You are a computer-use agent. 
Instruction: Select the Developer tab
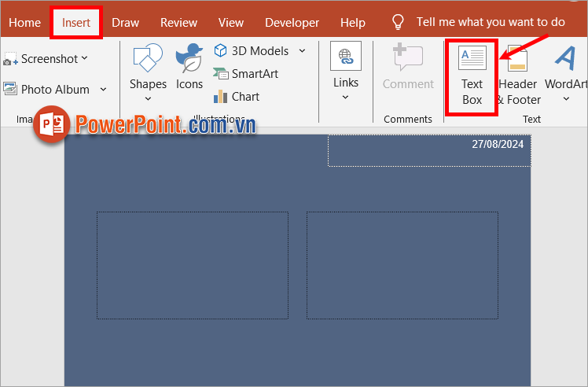tap(292, 23)
